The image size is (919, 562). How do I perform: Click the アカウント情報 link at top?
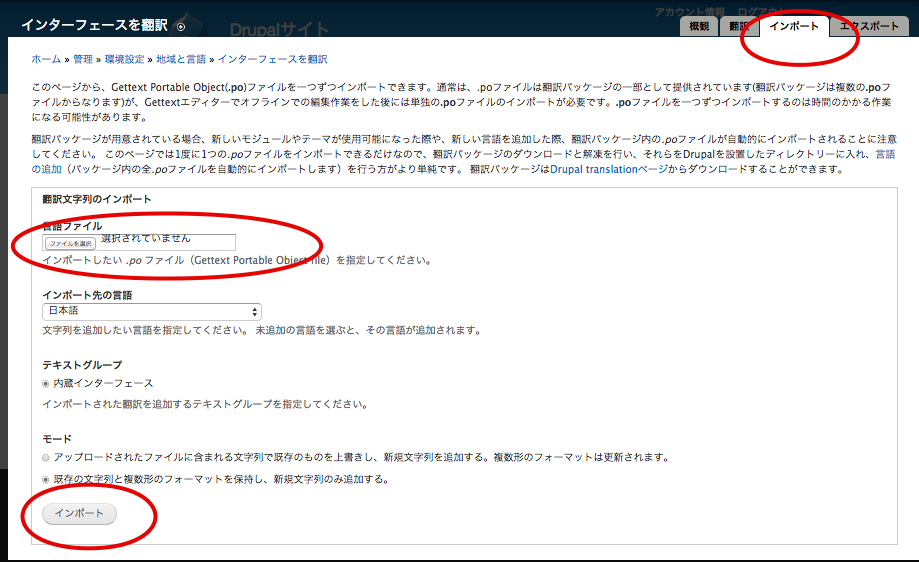coord(689,11)
